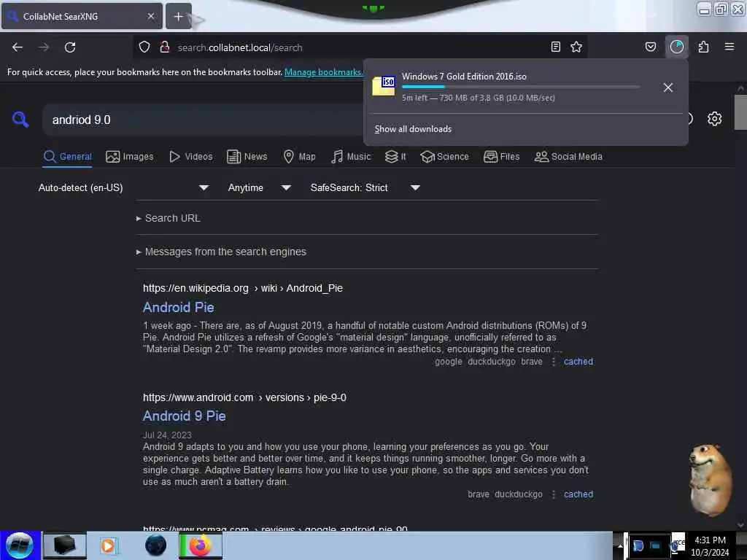Open the Windows Start orb
This screenshot has height=560, width=747.
click(20, 545)
